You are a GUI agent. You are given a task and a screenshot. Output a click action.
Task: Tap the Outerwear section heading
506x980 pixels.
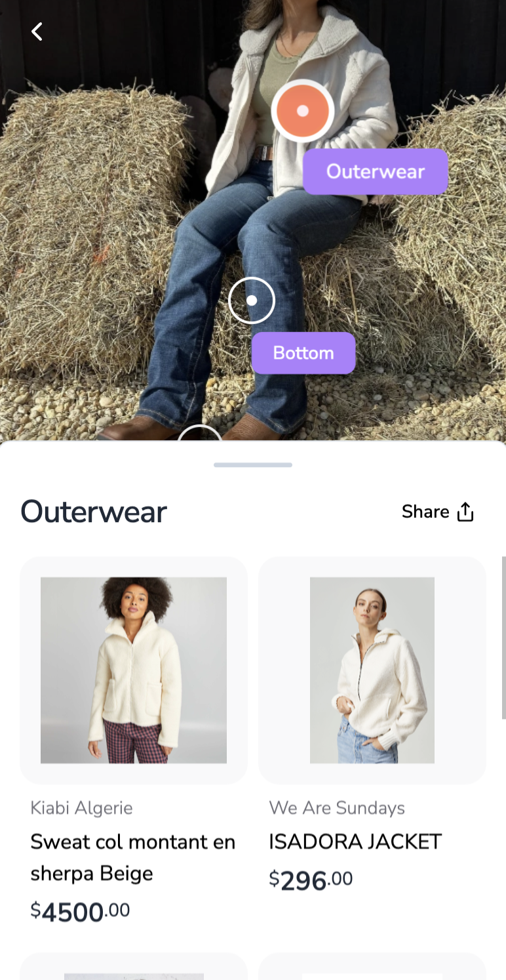pyautogui.click(x=94, y=512)
